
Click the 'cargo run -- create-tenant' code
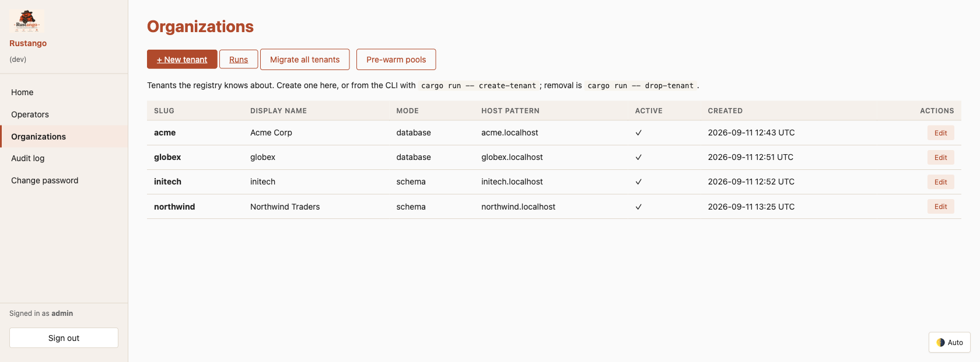click(x=478, y=86)
